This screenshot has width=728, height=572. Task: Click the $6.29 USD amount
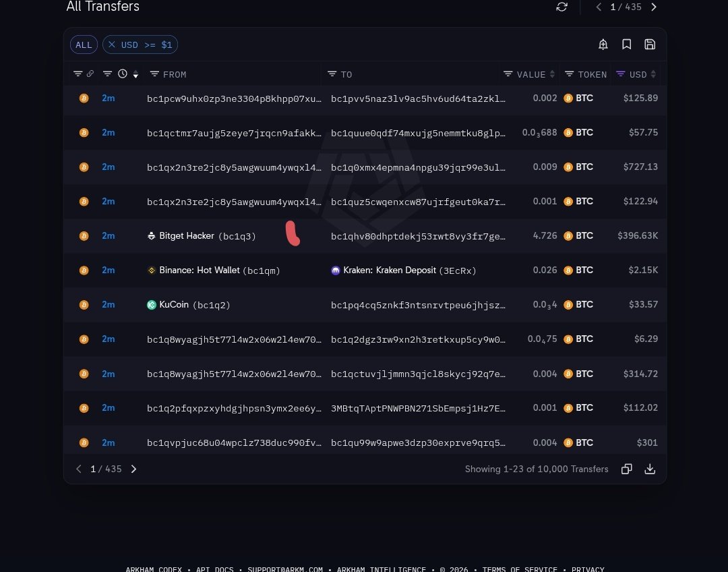pyautogui.click(x=646, y=339)
